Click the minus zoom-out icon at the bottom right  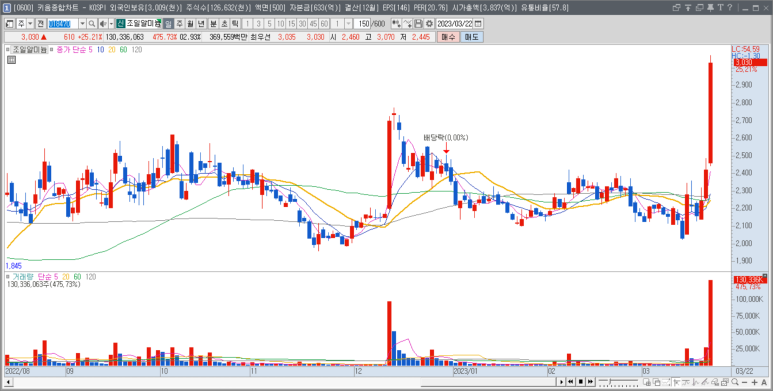(x=744, y=382)
